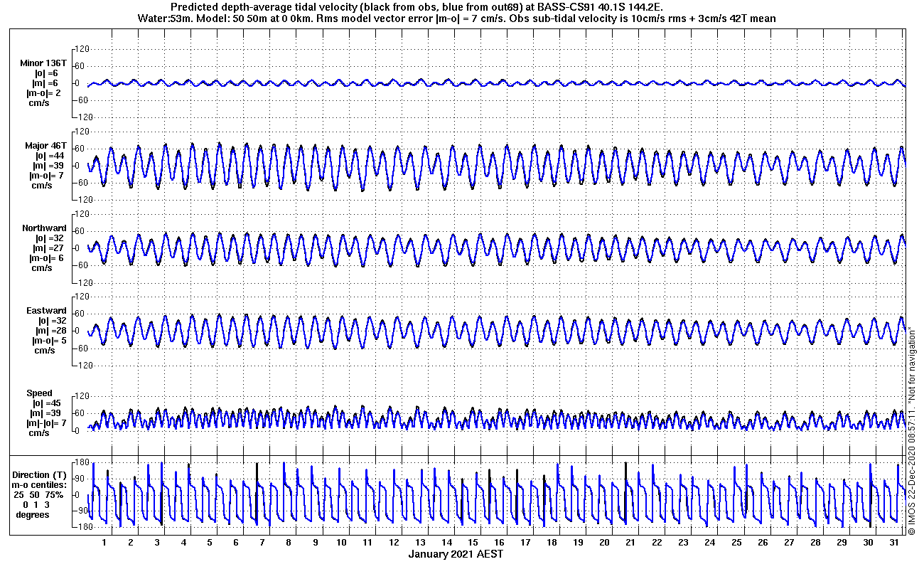This screenshot has width=924, height=569.
Task: Click the 'Northward' panel label
Action: 44,228
